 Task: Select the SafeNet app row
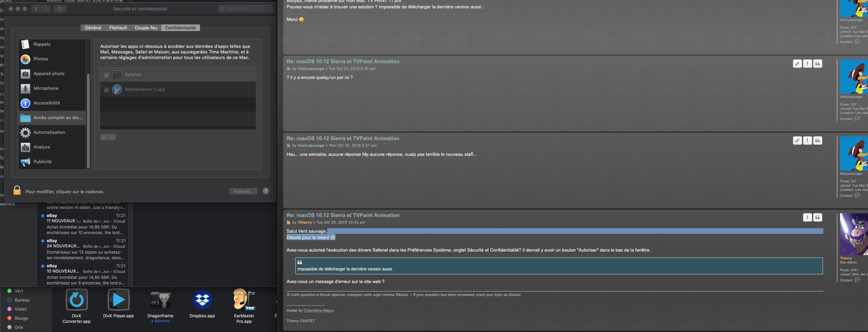(178, 75)
